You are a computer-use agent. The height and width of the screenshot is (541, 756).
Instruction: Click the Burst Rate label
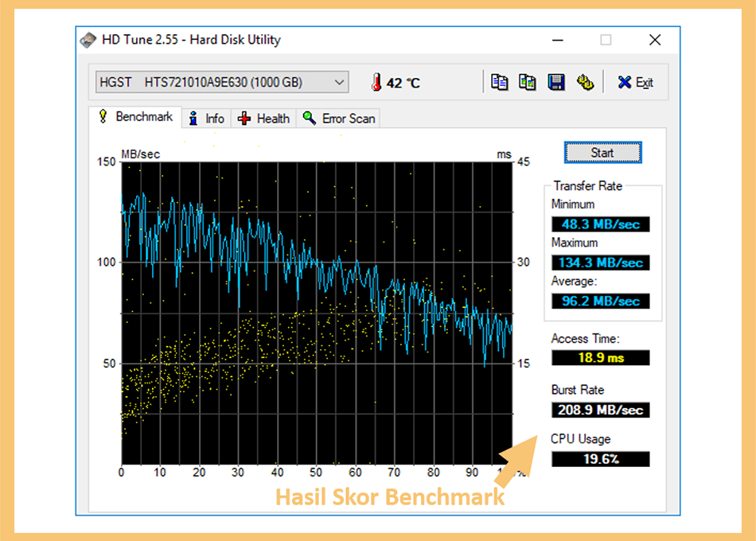tap(578, 390)
